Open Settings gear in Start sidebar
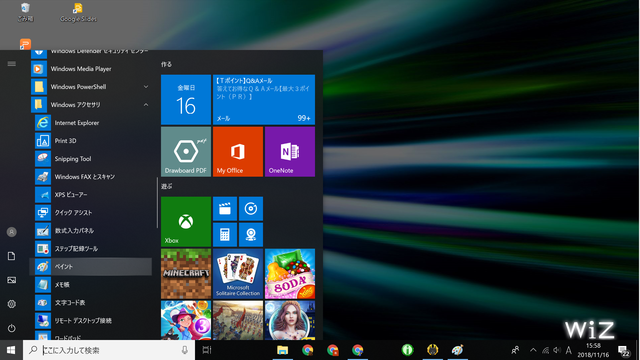Screen dimensions: 640x360 click(11, 304)
